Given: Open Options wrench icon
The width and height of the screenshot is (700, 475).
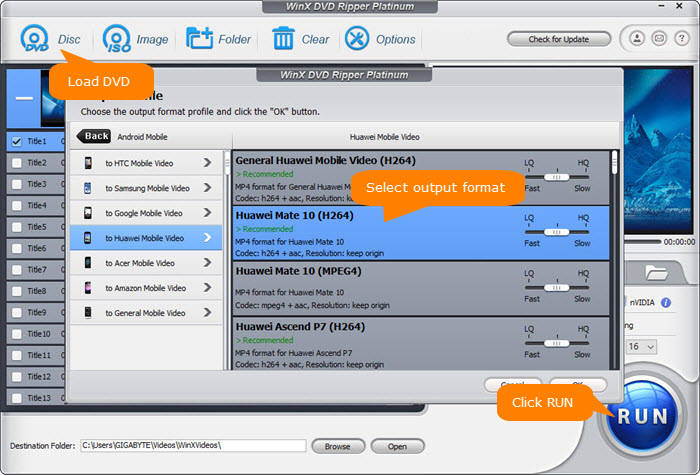Looking at the screenshot, I should (x=357, y=38).
